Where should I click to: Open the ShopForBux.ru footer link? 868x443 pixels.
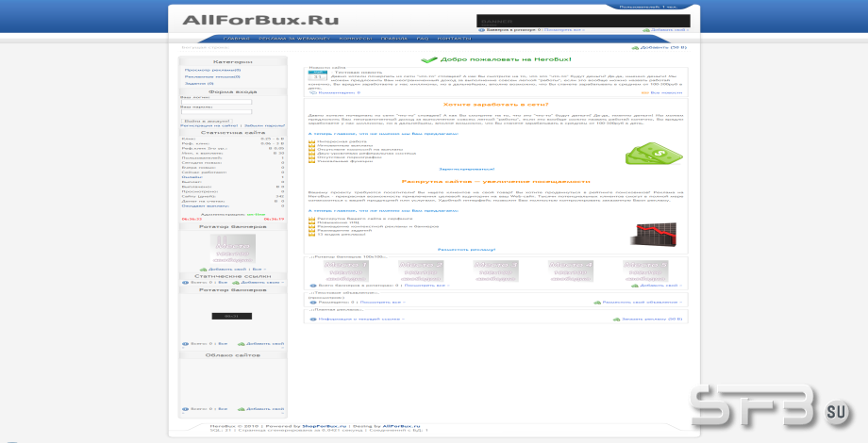coord(324,426)
